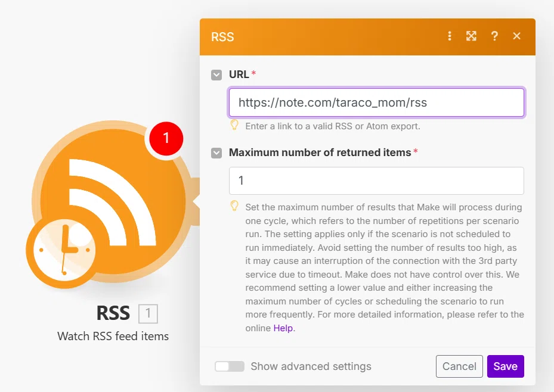Click the 'URL' field label
Image resolution: width=554 pixels, height=392 pixels.
tap(239, 74)
